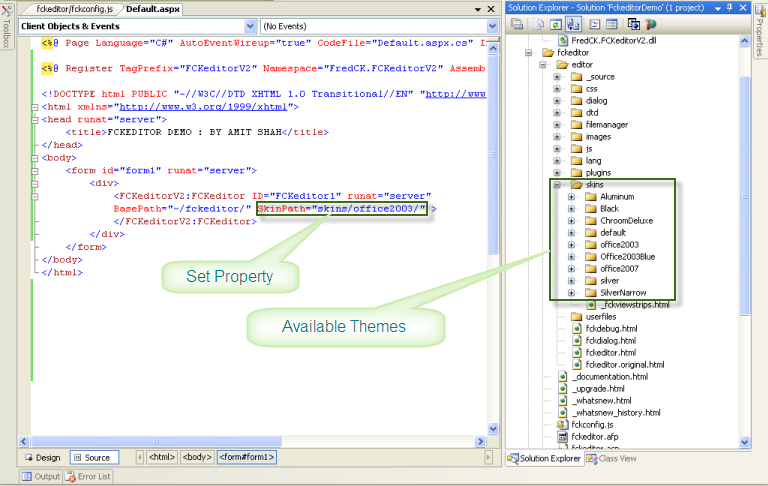
Task: Select the ChroomDeluxe folder icon
Action: coord(591,220)
